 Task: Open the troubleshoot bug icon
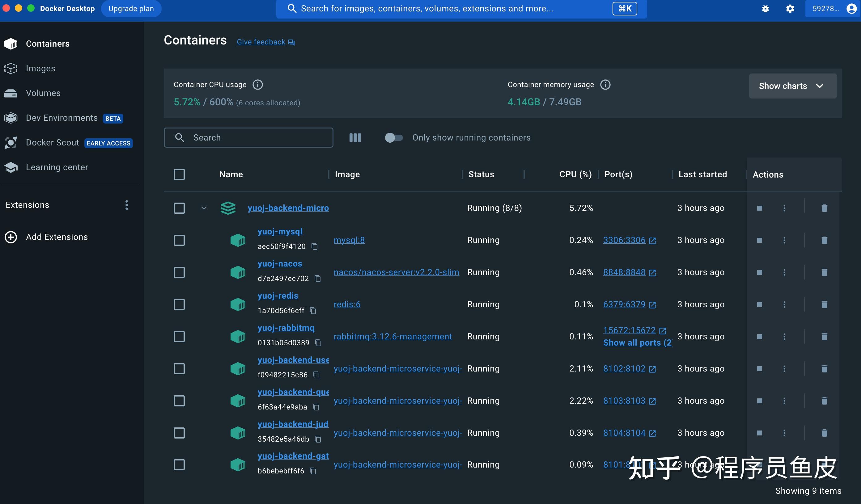pyautogui.click(x=765, y=9)
